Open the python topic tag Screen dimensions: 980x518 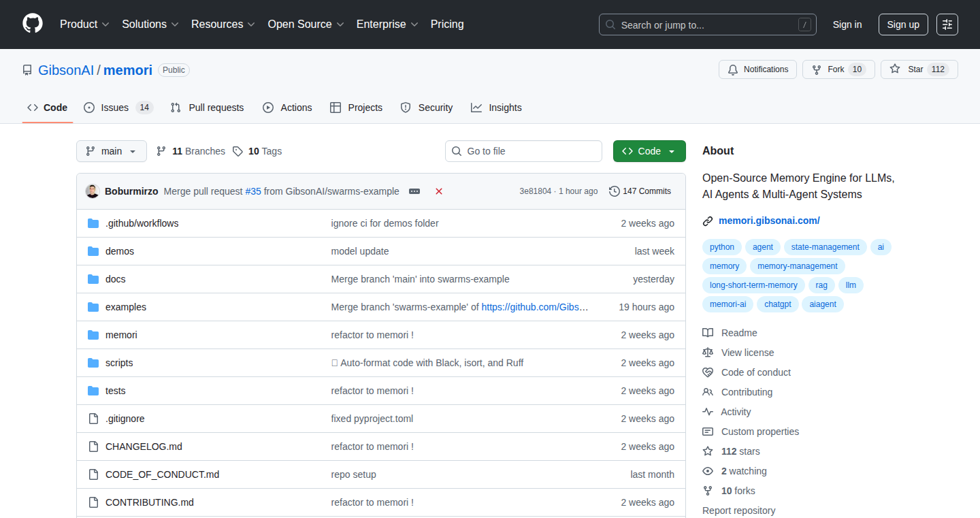click(x=722, y=247)
